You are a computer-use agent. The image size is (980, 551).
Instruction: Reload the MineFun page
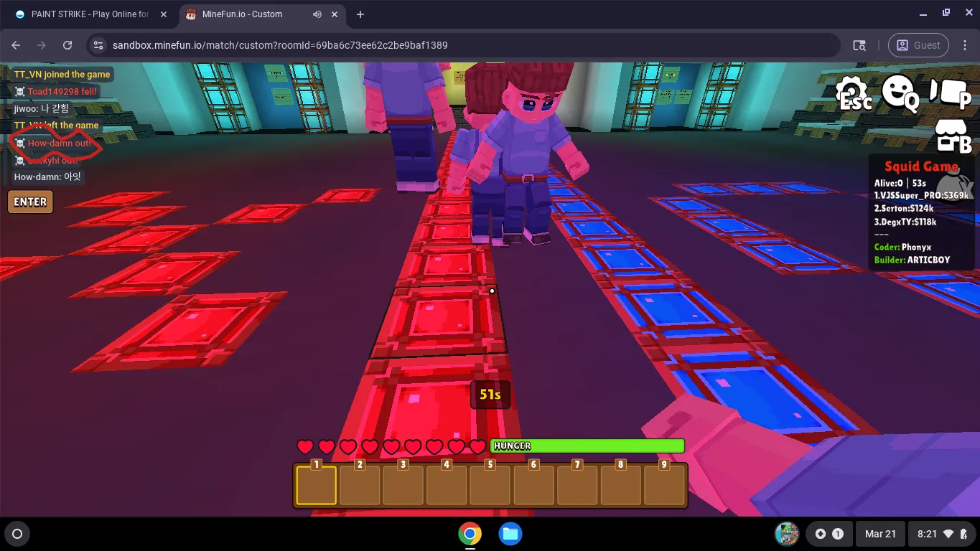coord(67,45)
